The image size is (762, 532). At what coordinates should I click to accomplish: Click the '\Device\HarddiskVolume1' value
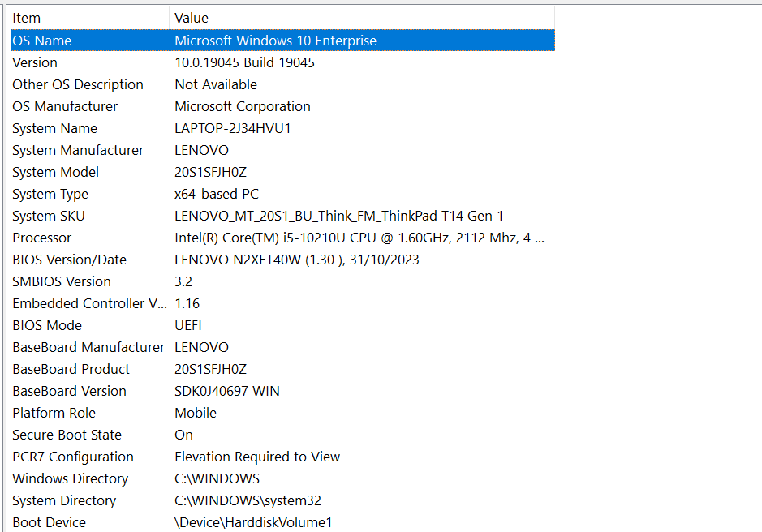point(253,521)
